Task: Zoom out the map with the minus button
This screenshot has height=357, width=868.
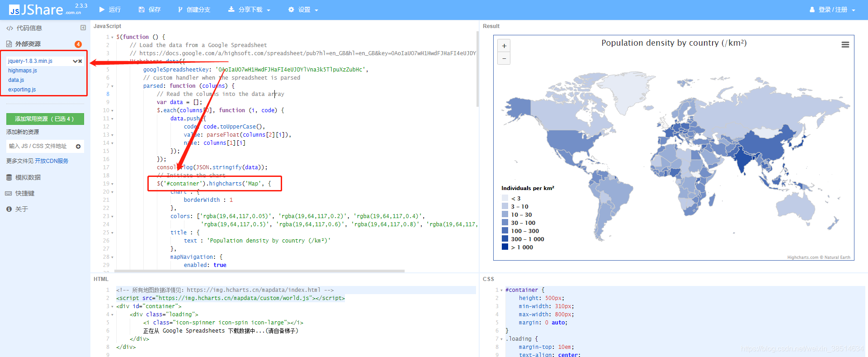Action: pos(504,58)
